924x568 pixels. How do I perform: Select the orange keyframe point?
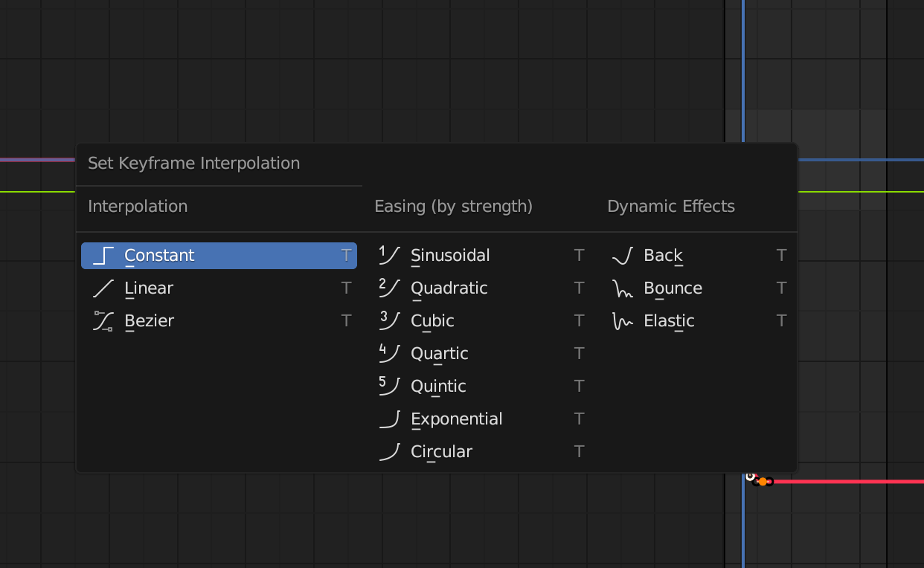(763, 482)
